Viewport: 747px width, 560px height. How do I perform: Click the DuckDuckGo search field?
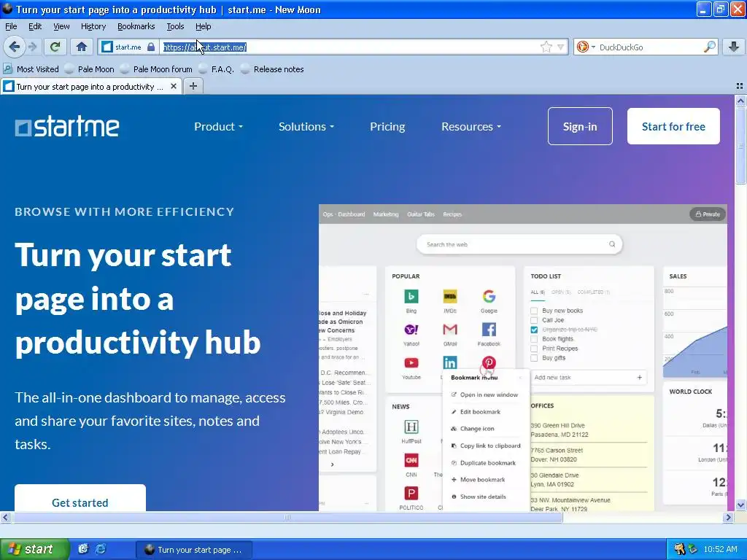(649, 47)
